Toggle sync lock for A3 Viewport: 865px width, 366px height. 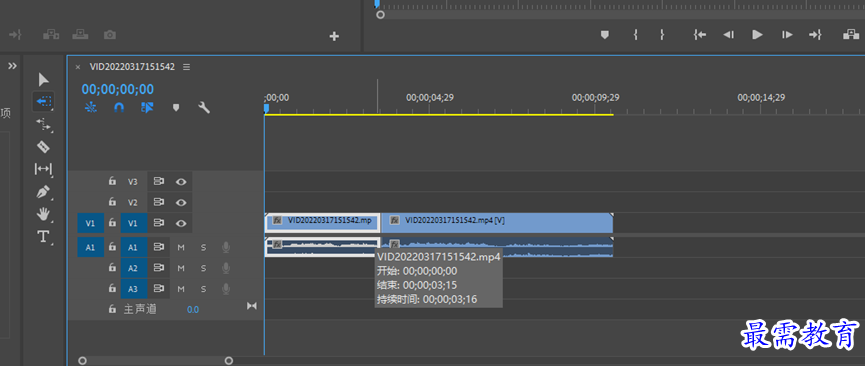click(159, 289)
